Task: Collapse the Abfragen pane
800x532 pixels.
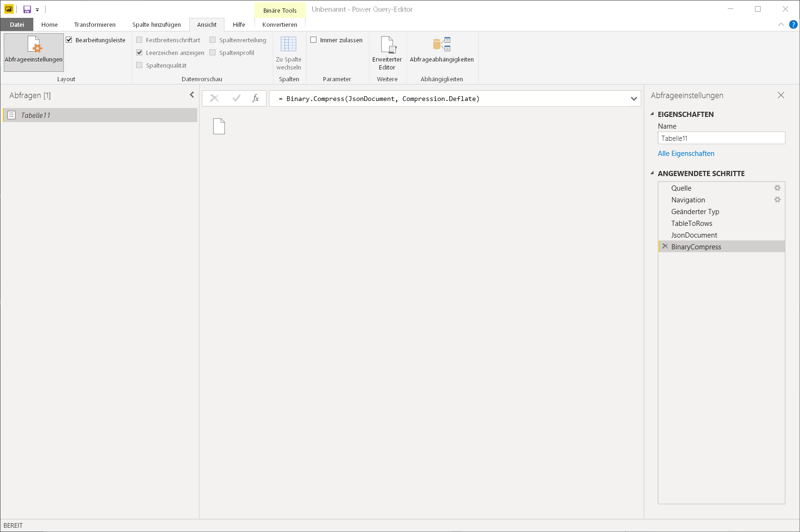Action: pyautogui.click(x=192, y=95)
